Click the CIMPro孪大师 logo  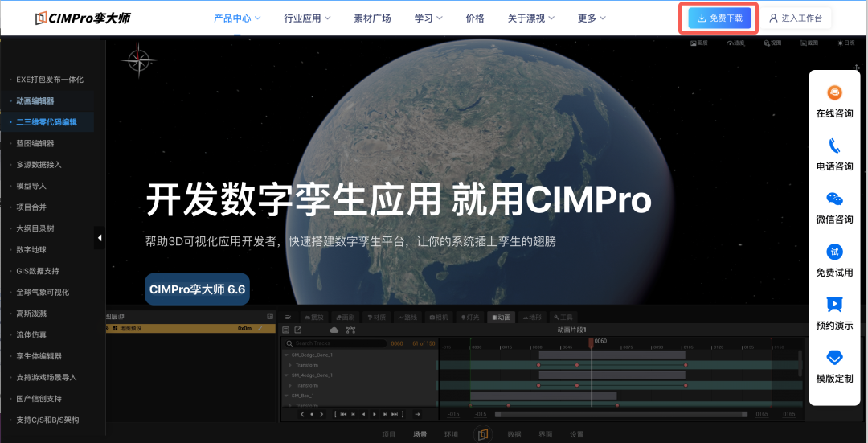click(83, 18)
